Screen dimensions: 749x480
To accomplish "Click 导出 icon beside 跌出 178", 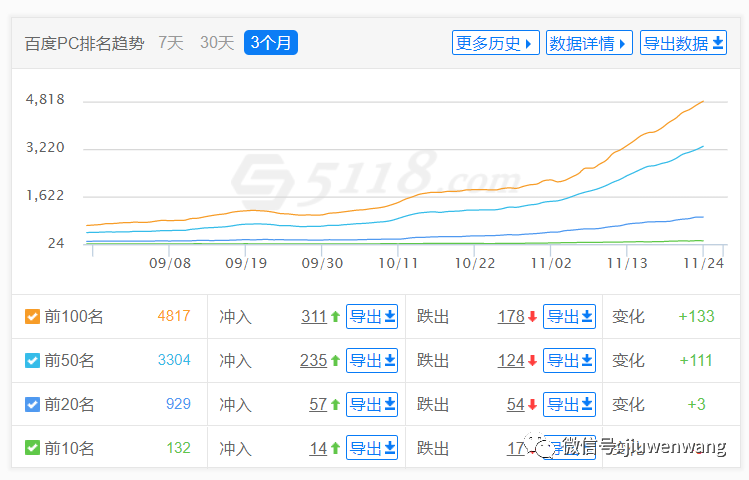I will 570,317.
